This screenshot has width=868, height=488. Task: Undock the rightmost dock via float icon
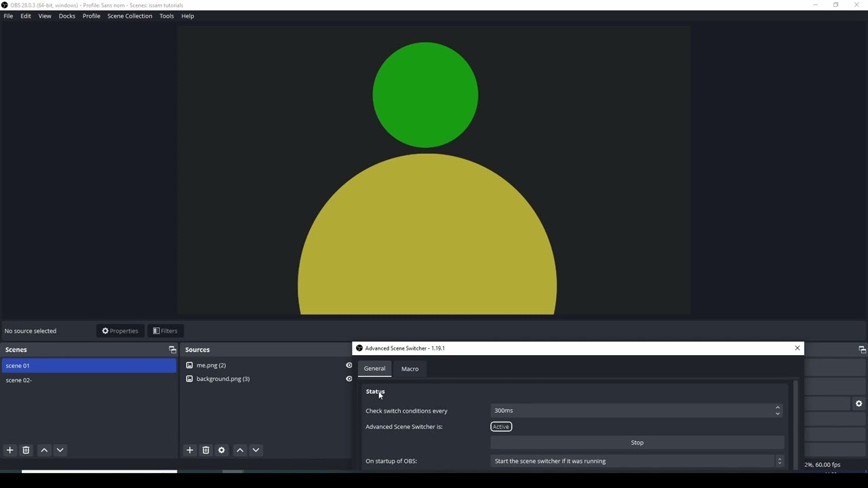tap(863, 350)
